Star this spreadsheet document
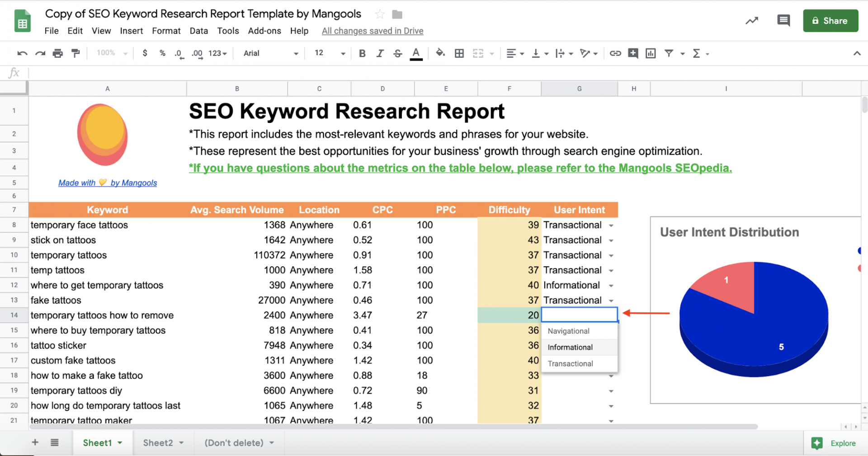Screen dimensions: 868x456 (x=380, y=14)
